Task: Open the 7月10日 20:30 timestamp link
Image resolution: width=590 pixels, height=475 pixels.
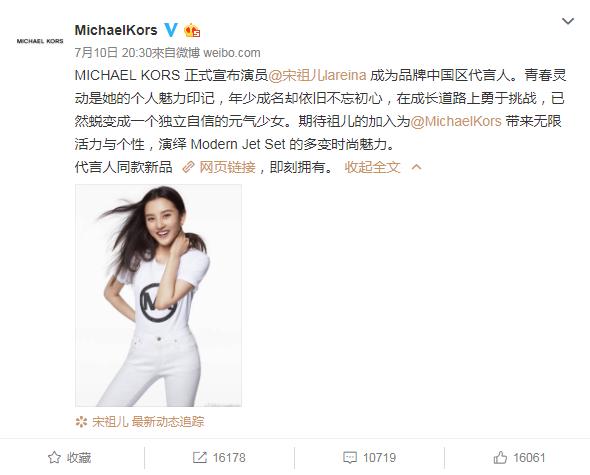Action: point(113,53)
